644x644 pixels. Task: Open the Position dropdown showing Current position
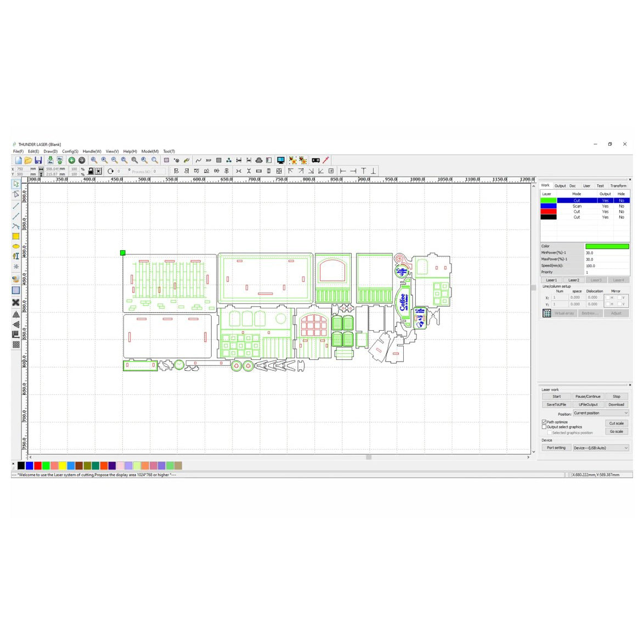pyautogui.click(x=601, y=413)
